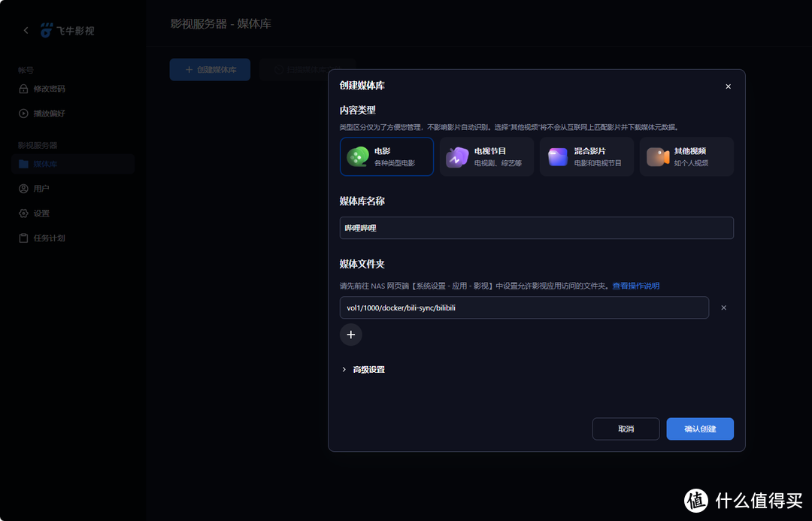
Task: Confirm creation with 确认创建
Action: click(x=699, y=429)
